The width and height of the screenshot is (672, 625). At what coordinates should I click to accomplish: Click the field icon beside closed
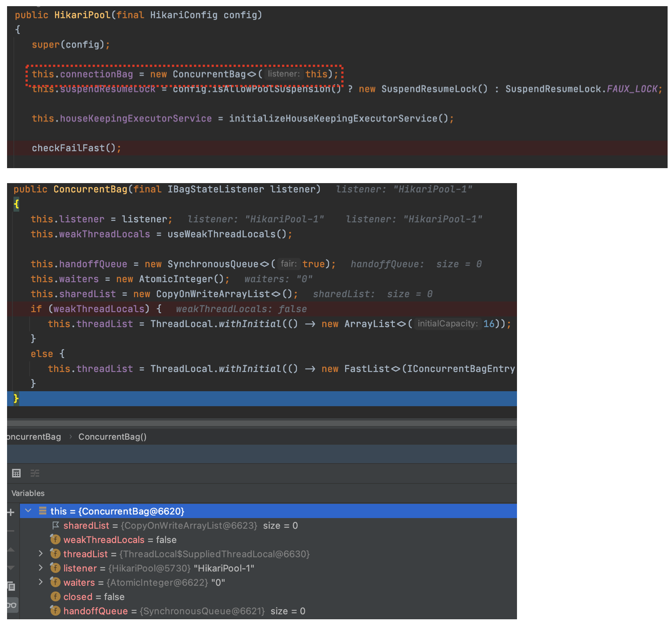click(55, 596)
